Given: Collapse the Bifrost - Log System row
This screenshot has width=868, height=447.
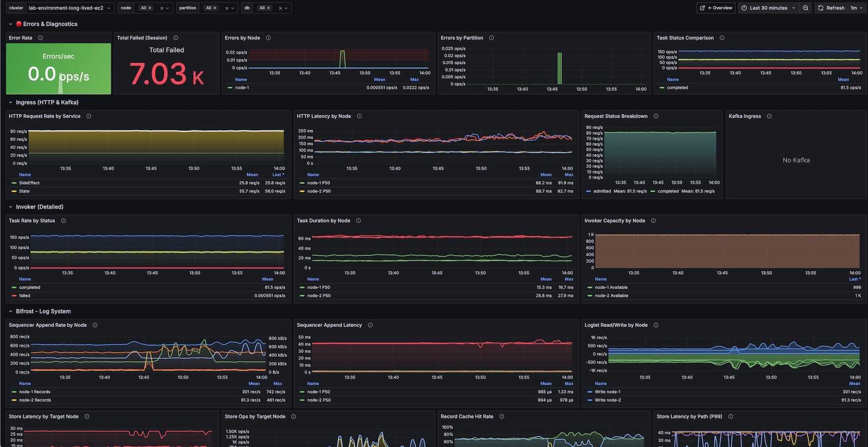Looking at the screenshot, I should (x=11, y=312).
